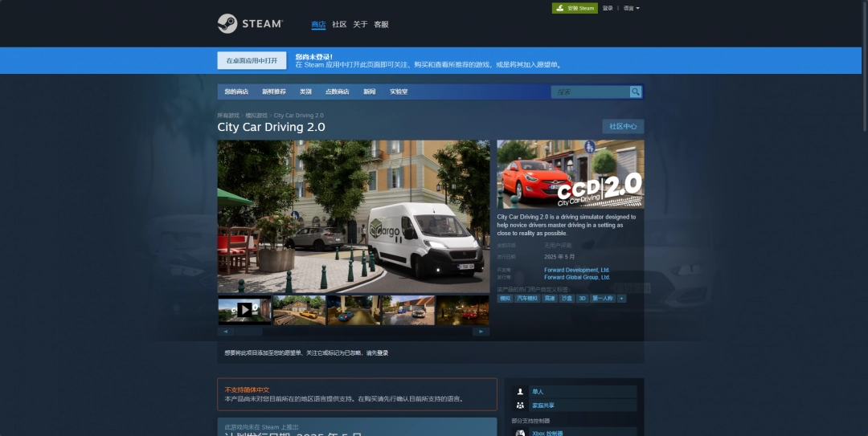The width and height of the screenshot is (868, 436).
Task: Open the 社区中心 community hub
Action: tap(623, 126)
